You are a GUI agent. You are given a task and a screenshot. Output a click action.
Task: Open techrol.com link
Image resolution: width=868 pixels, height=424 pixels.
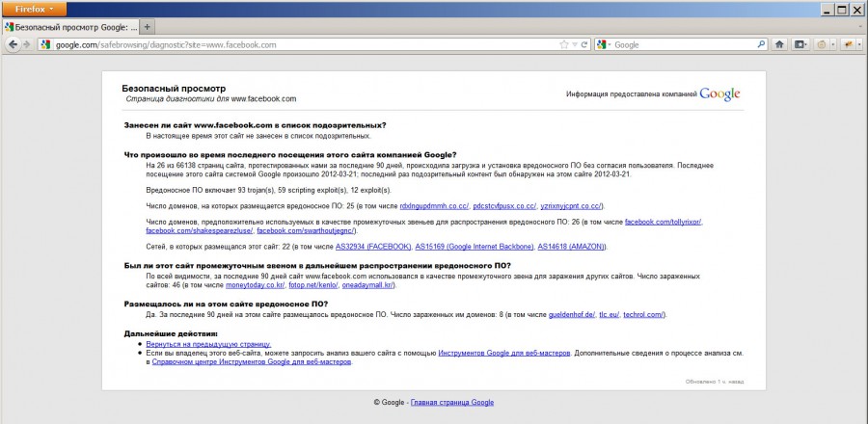pyautogui.click(x=643, y=315)
